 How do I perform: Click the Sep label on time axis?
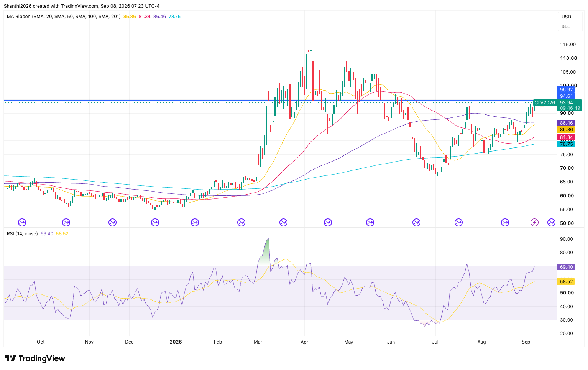coord(526,342)
